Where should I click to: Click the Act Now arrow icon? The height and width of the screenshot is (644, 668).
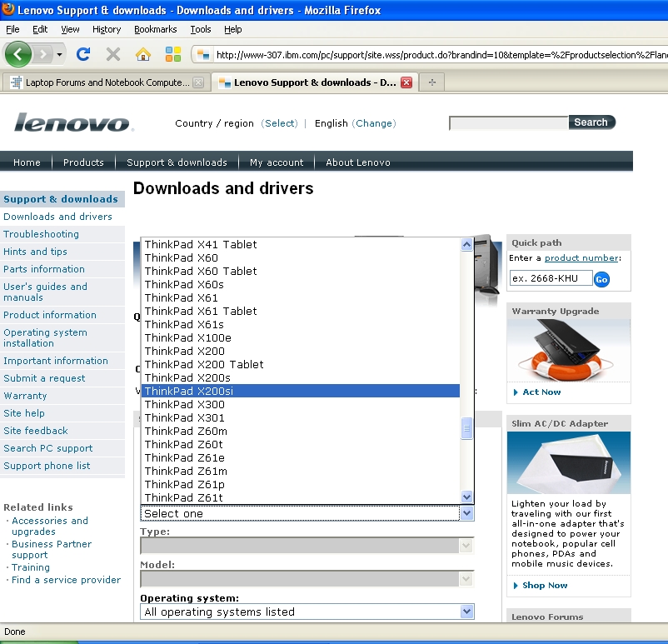click(x=516, y=392)
